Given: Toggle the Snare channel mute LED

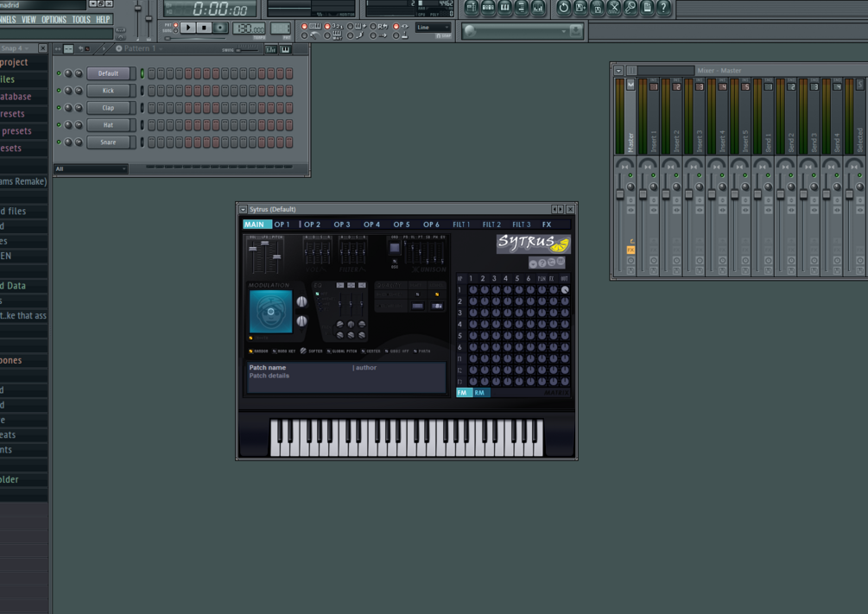Looking at the screenshot, I should pos(59,142).
